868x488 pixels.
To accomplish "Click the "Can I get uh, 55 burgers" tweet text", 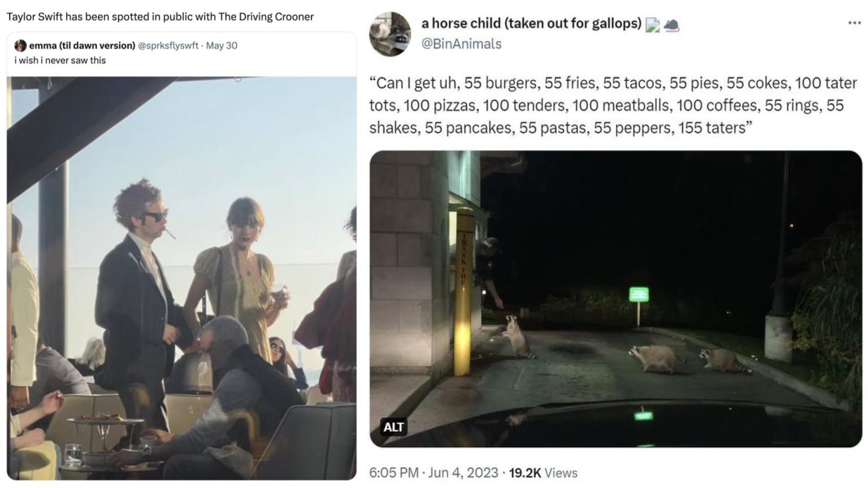I will 613,106.
